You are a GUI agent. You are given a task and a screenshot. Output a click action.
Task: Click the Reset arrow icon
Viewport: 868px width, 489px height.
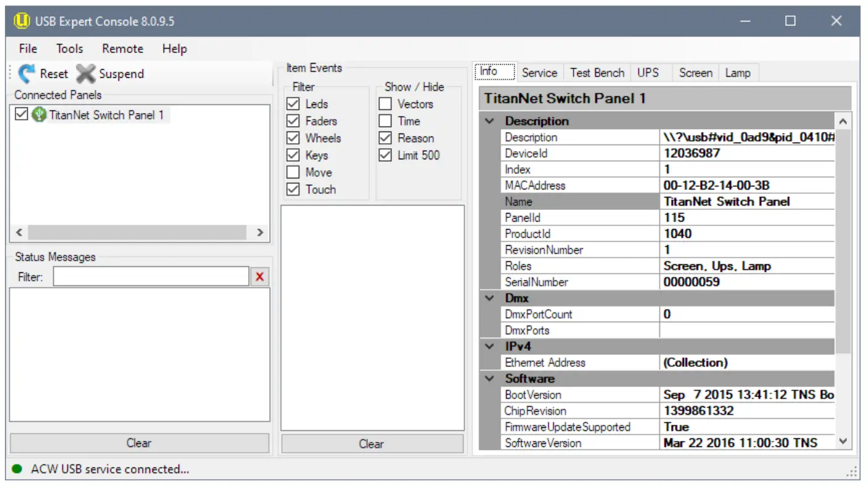point(27,74)
